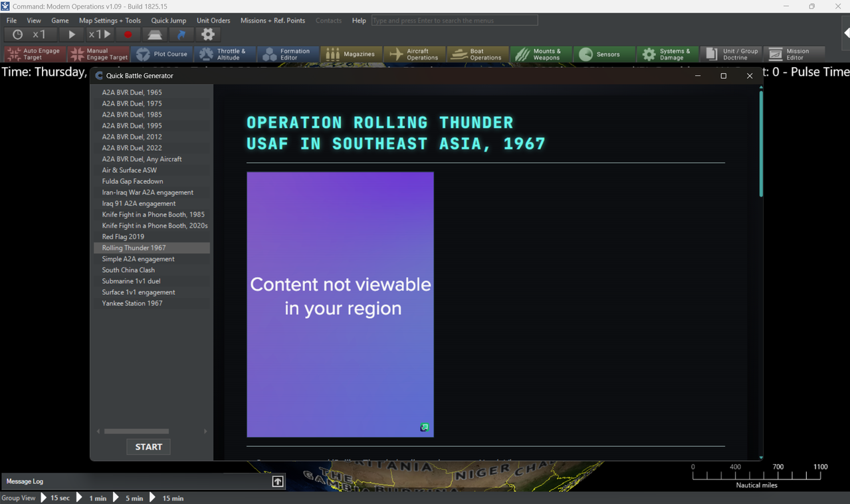Open Aircraft Operations window
850x504 pixels.
tap(415, 54)
